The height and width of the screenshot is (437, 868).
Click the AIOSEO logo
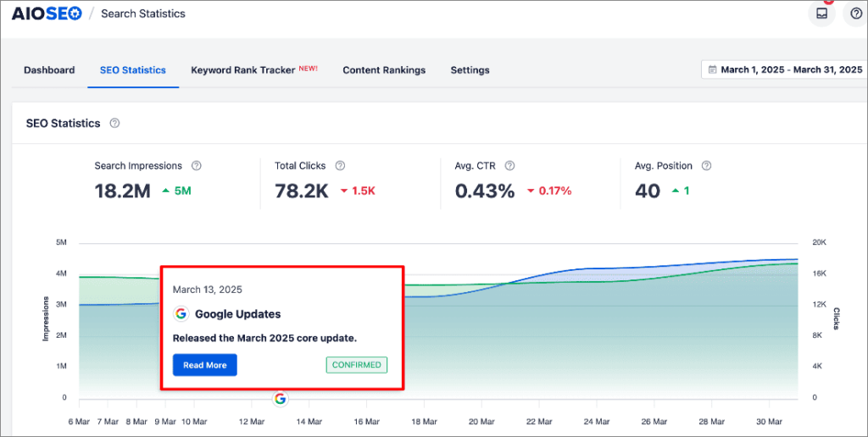tap(47, 14)
